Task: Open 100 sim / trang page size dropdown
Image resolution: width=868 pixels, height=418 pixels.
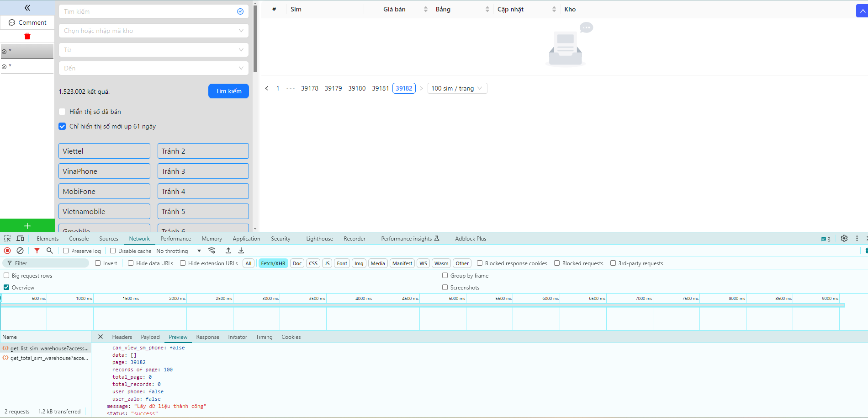Action: pyautogui.click(x=457, y=88)
